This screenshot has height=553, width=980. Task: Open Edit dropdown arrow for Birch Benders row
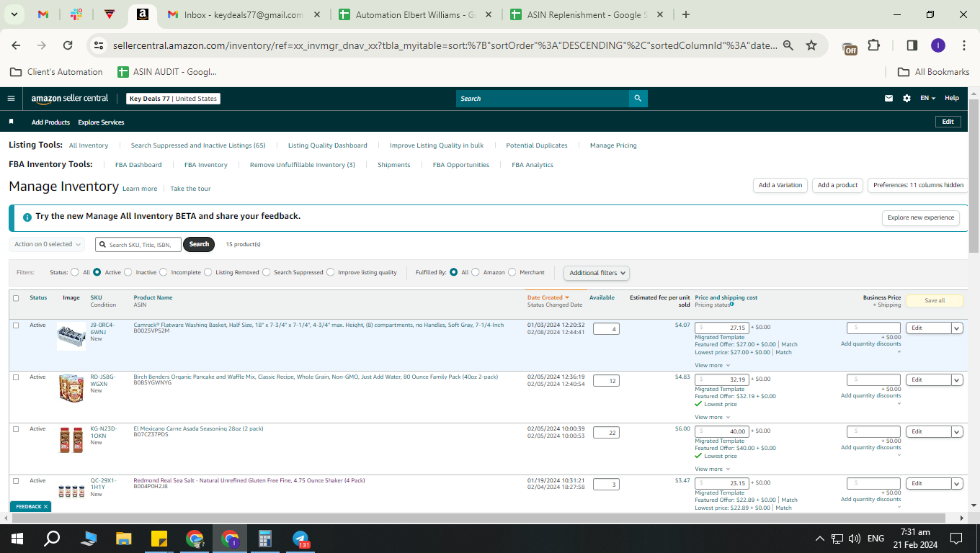(x=957, y=379)
